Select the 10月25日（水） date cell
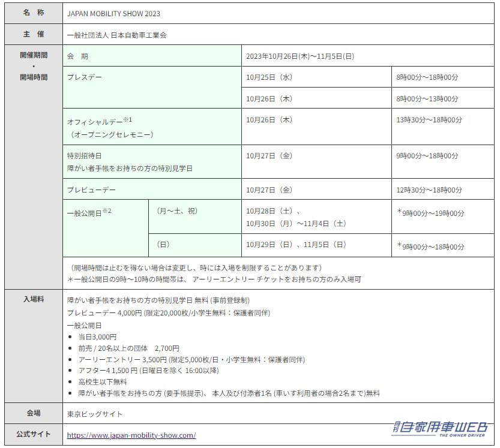This screenshot has width=500, height=448. click(270, 77)
